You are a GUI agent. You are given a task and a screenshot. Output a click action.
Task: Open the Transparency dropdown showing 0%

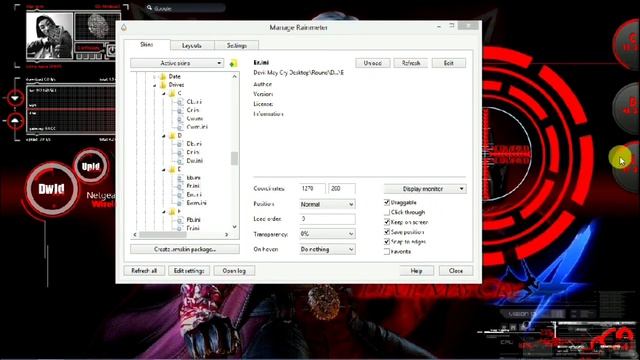pyautogui.click(x=327, y=234)
